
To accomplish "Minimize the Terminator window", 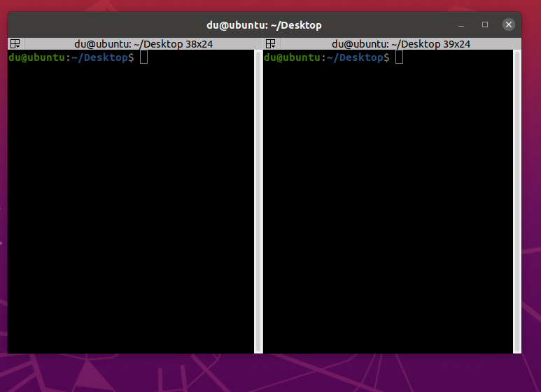I will coord(461,24).
